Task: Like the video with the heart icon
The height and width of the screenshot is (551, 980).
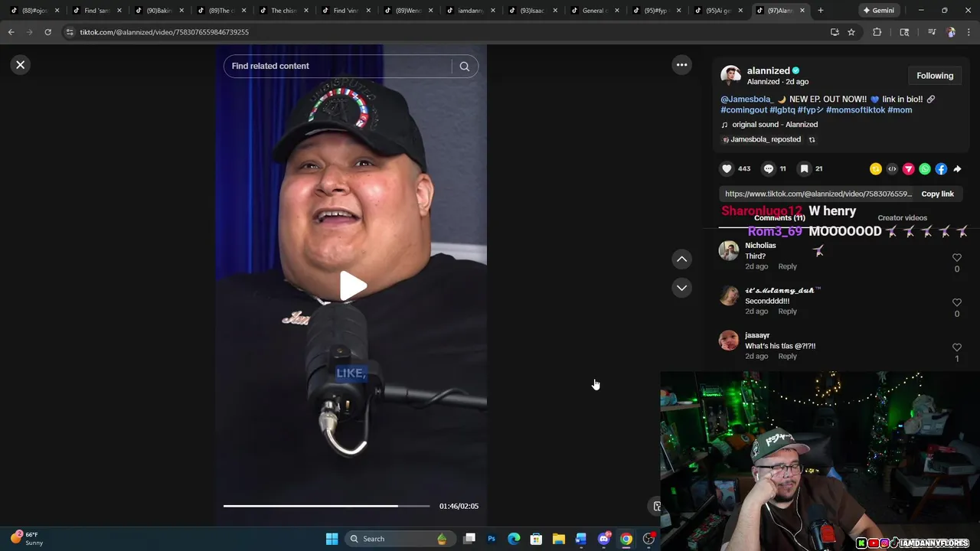Action: [x=727, y=168]
